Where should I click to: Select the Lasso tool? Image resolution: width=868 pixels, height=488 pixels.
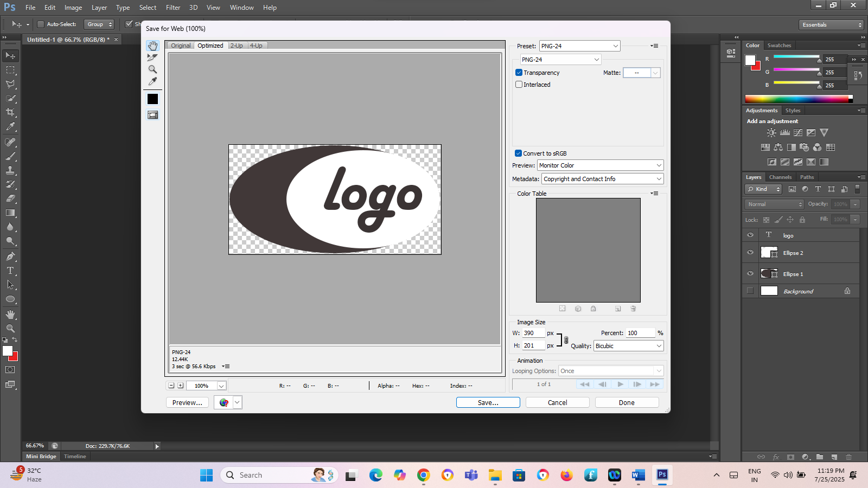point(10,84)
